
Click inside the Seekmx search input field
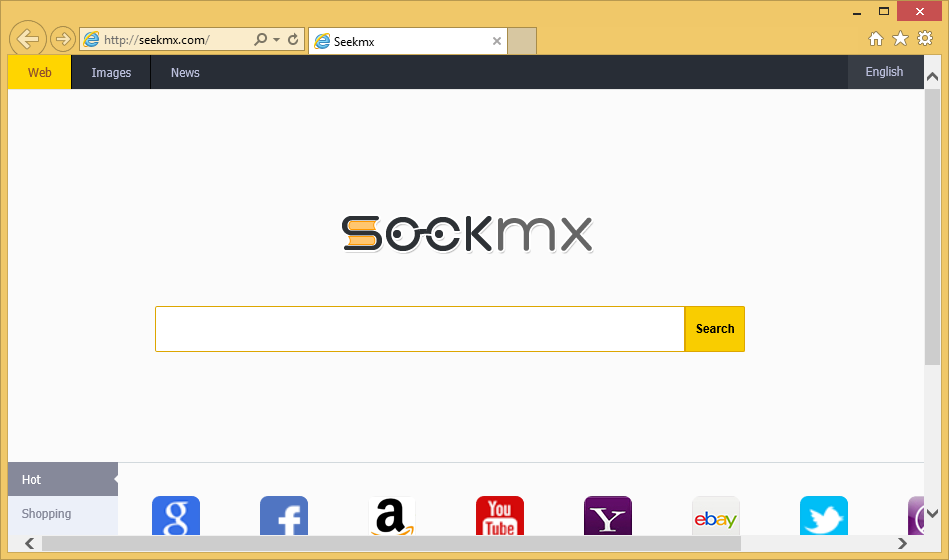click(420, 329)
